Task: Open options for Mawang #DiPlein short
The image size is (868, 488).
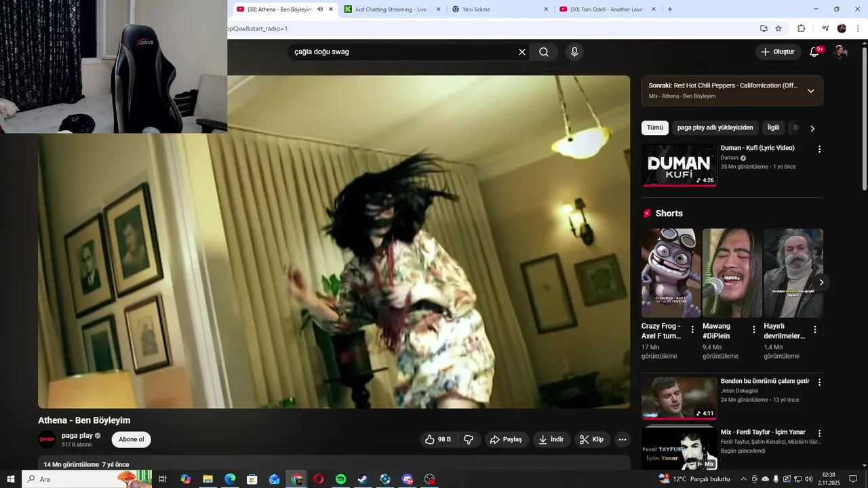Action: click(x=753, y=329)
